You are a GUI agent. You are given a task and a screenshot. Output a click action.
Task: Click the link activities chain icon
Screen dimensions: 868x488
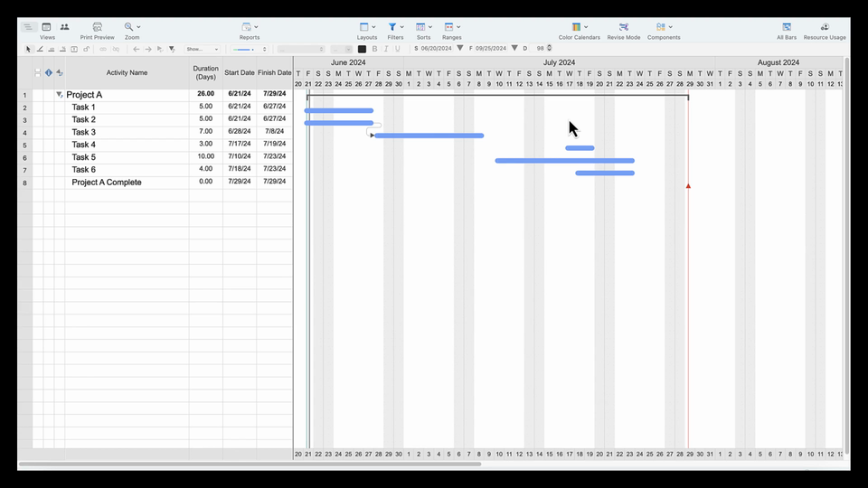click(103, 49)
